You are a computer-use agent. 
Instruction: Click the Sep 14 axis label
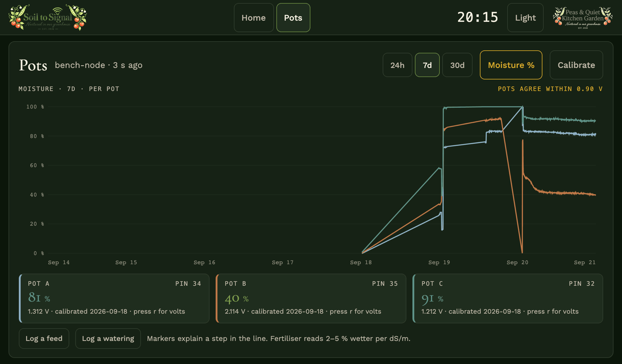(59, 262)
